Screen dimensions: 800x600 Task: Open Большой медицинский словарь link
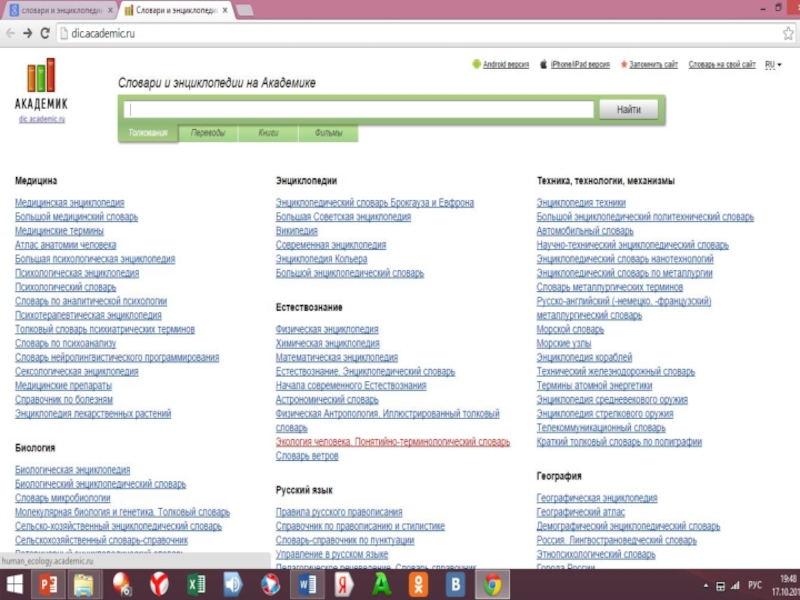(x=77, y=217)
